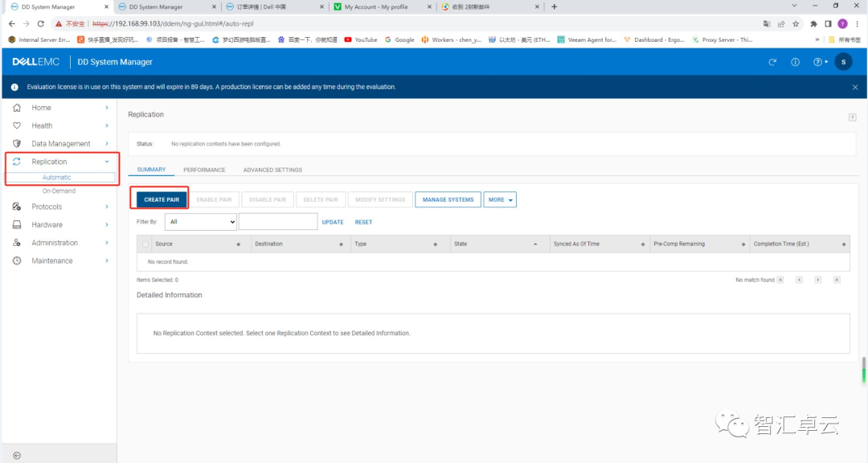This screenshot has height=463, width=868.
Task: Click the DISABLE PAIR button
Action: click(x=268, y=199)
